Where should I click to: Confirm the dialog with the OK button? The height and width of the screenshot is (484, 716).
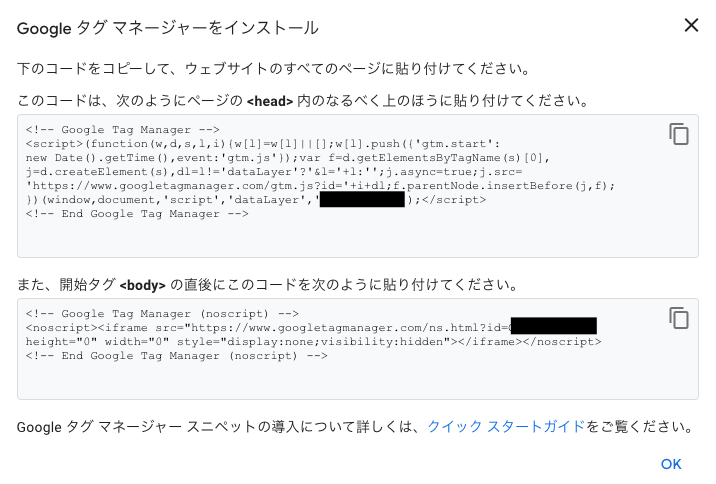[x=671, y=464]
